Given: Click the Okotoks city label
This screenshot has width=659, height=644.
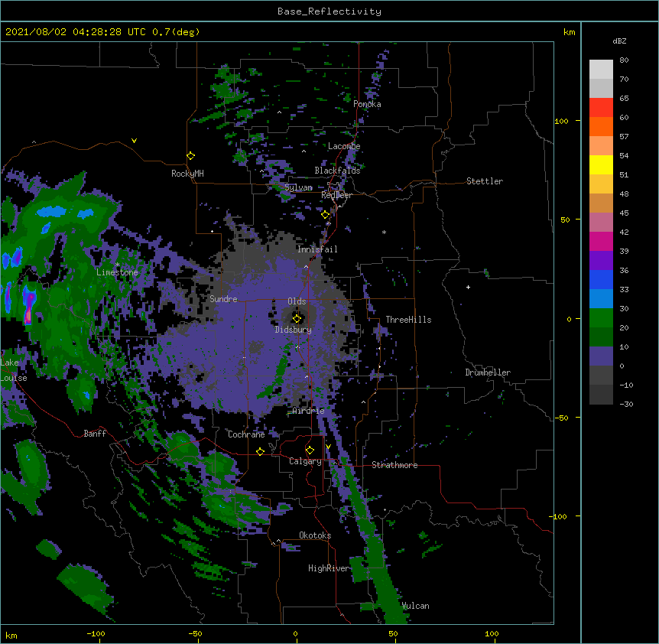Looking at the screenshot, I should [315, 535].
